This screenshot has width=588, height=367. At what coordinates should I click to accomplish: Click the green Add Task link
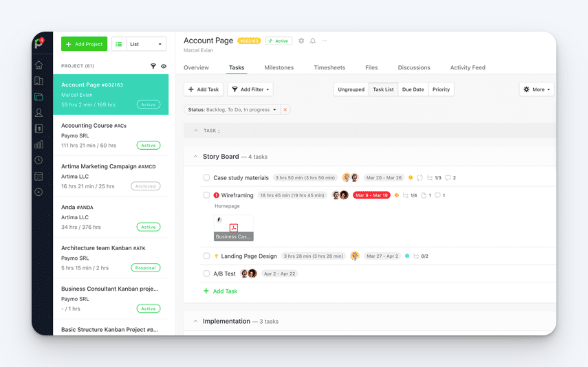coord(220,291)
